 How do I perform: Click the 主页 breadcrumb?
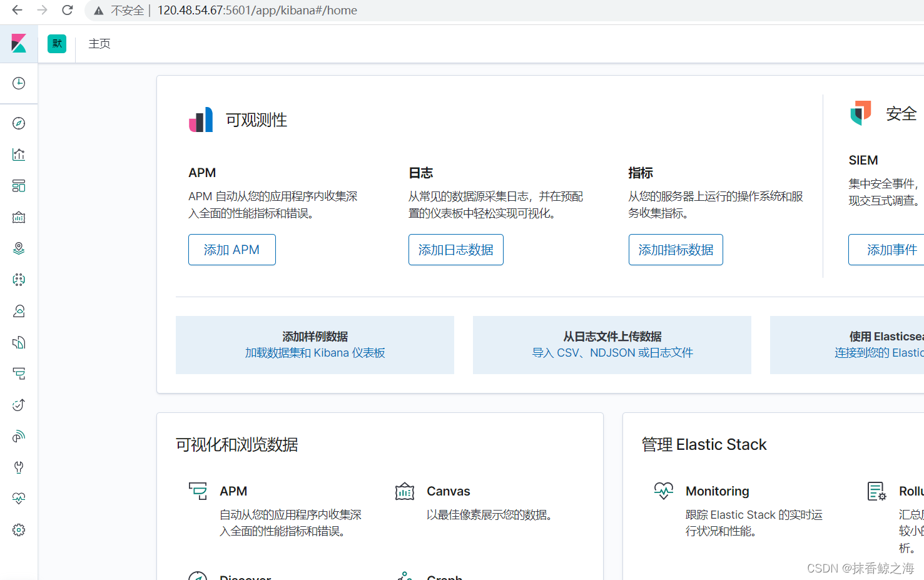coord(99,44)
